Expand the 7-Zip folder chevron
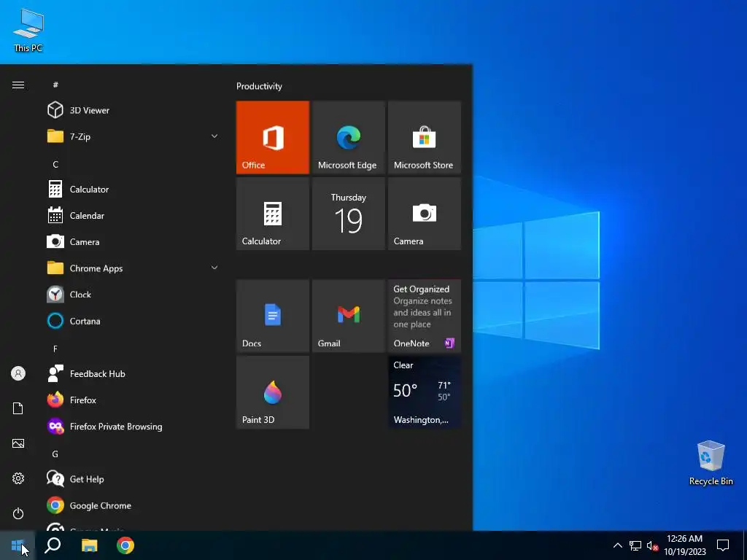Viewport: 747px width, 560px height. coord(214,136)
